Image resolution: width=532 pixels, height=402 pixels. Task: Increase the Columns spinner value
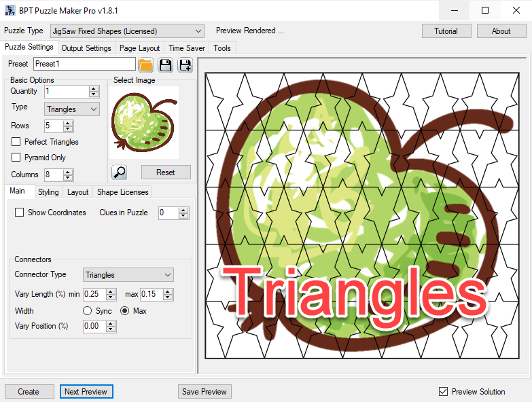pyautogui.click(x=67, y=172)
